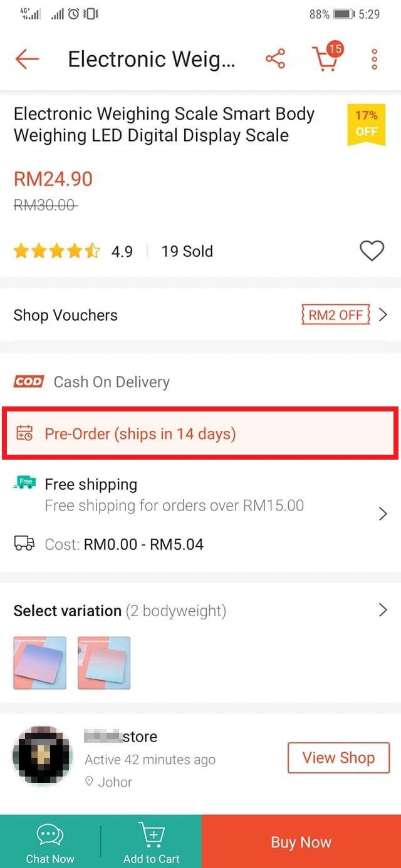Open the shopping cart with 15 items
Viewport: 401px width, 868px height.
coord(327,58)
